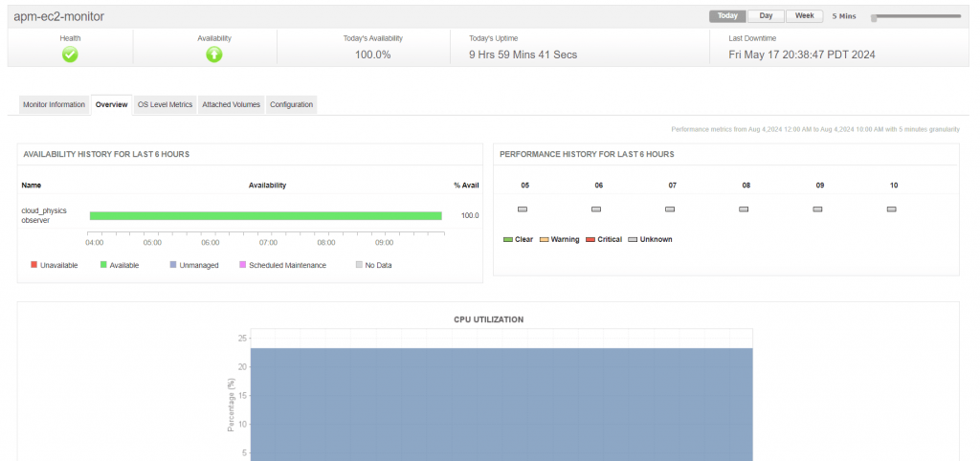The image size is (980, 461).
Task: Click the green Health checkmark icon
Action: (70, 55)
